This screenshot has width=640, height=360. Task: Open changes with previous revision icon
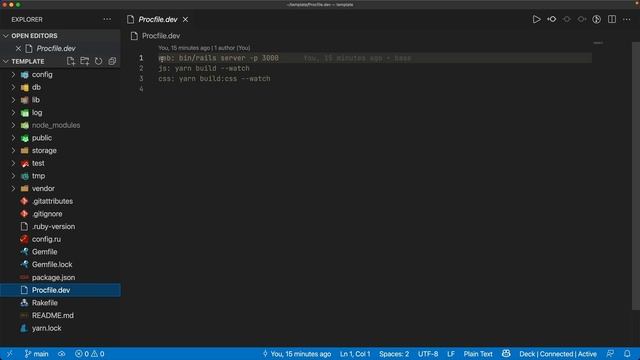pyautogui.click(x=552, y=19)
